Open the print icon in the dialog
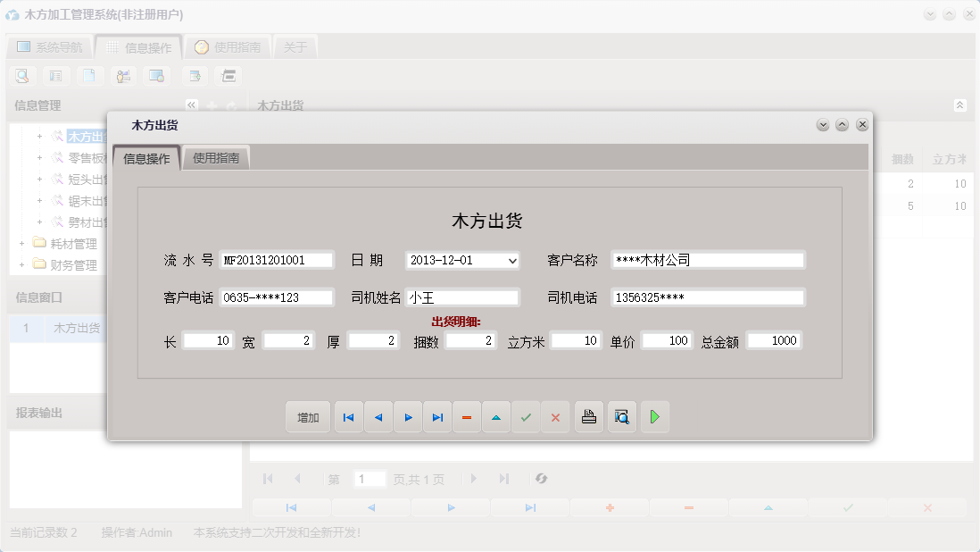The width and height of the screenshot is (980, 552). tap(588, 416)
